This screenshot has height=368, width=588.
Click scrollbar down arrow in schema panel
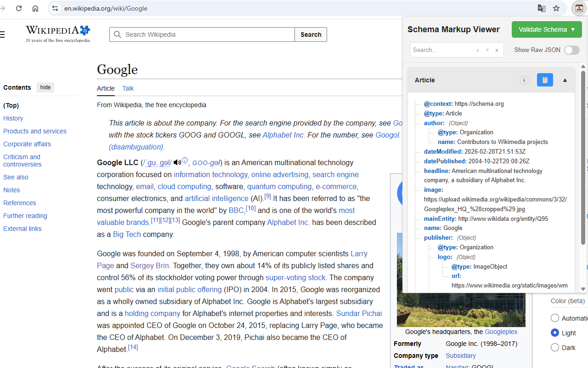click(583, 289)
